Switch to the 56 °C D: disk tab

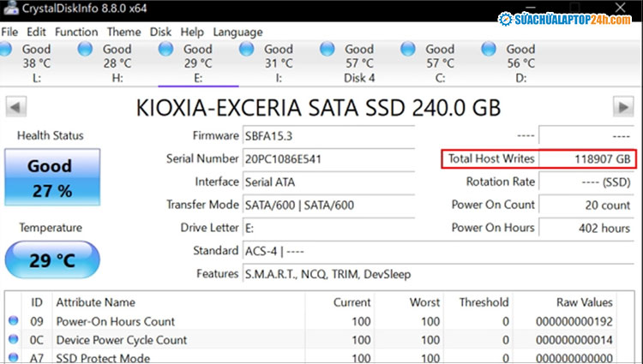[521, 63]
